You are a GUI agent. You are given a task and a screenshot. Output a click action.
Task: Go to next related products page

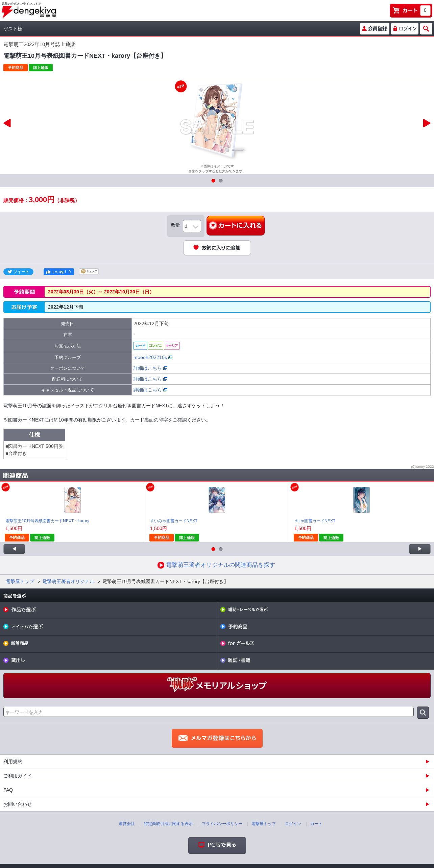coord(420,549)
